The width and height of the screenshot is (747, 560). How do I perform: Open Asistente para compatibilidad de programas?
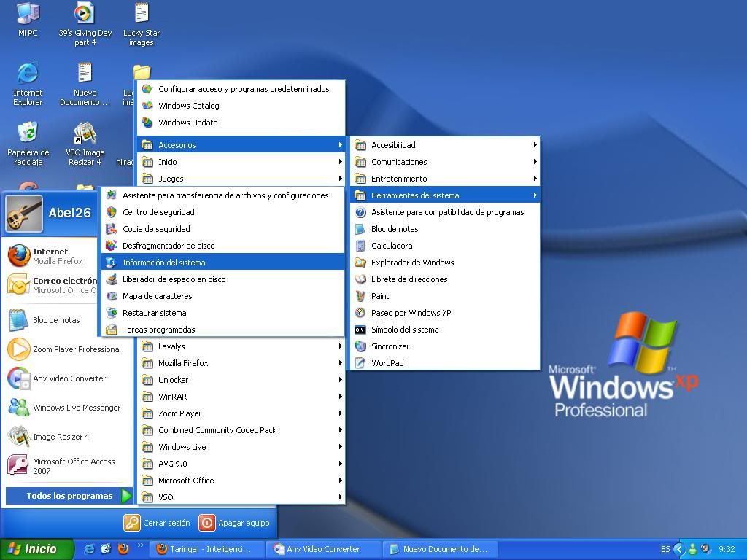(445, 212)
